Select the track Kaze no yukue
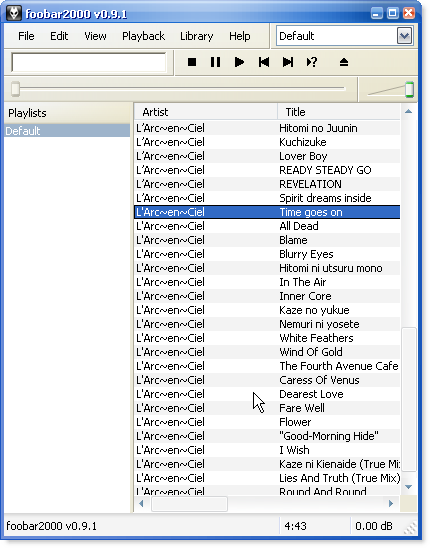430x548 pixels. (267, 310)
